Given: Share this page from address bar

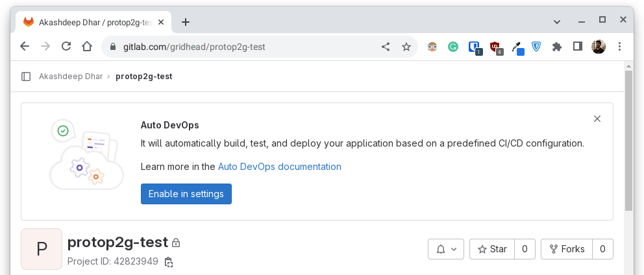Looking at the screenshot, I should tap(386, 47).
